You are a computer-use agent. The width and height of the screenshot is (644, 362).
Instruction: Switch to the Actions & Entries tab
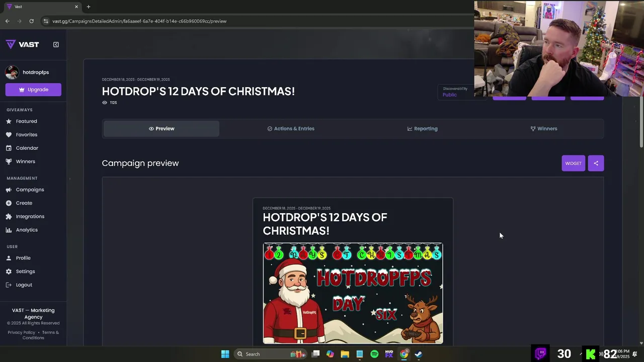[x=291, y=129]
